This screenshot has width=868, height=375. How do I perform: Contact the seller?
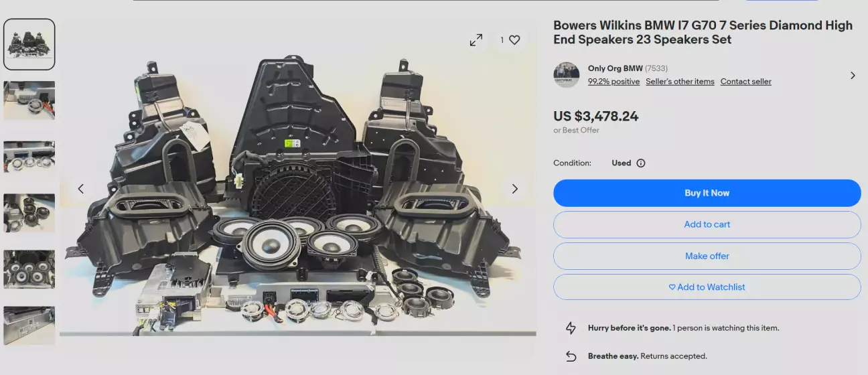(745, 82)
